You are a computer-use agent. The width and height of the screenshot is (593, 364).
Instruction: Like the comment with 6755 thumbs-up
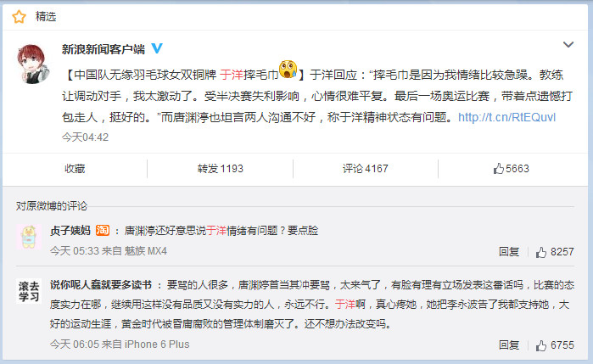(x=555, y=345)
